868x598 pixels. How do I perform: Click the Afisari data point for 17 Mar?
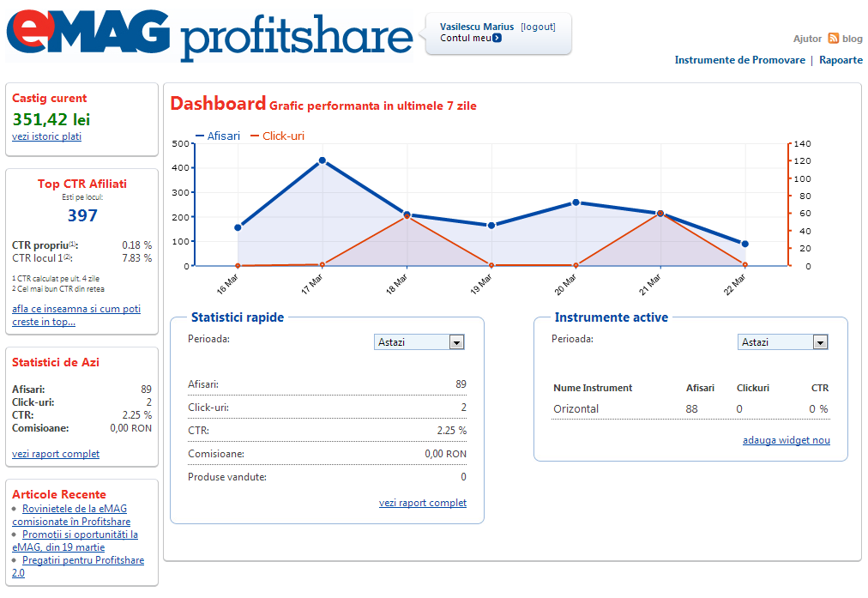(322, 160)
